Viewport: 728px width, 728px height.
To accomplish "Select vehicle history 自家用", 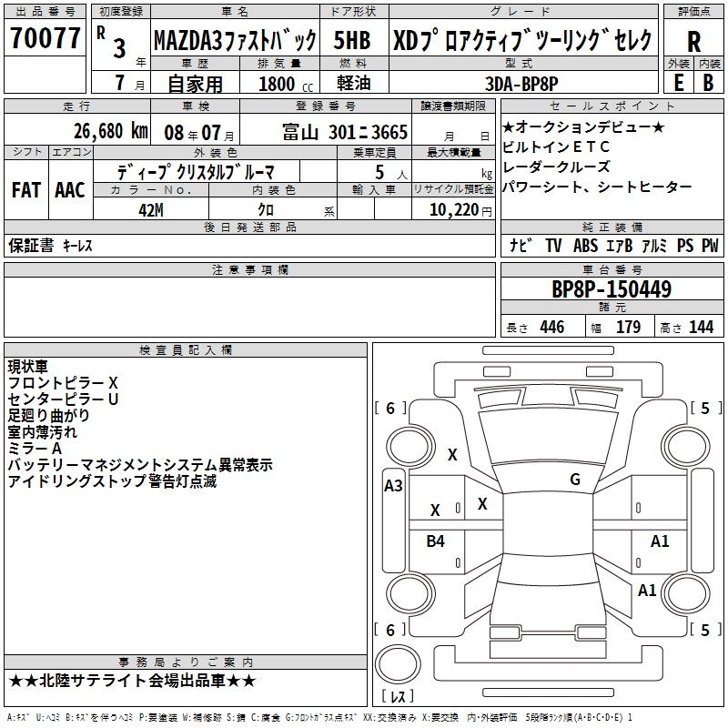I will pyautogui.click(x=195, y=84).
